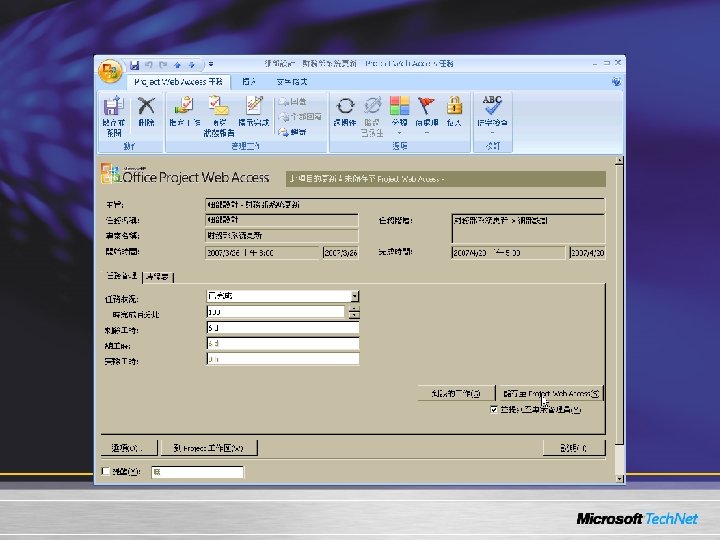Click the Help button at bottom right
The image size is (720, 540).
[574, 448]
